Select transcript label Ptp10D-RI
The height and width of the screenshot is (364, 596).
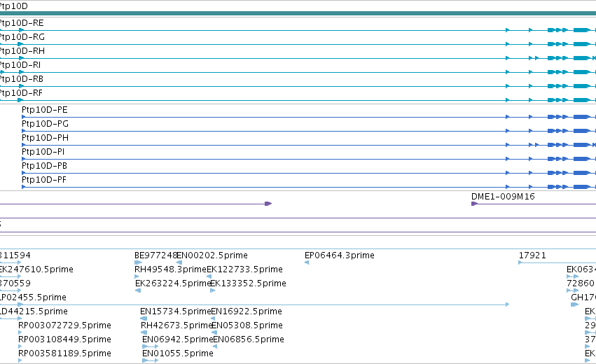(x=20, y=65)
